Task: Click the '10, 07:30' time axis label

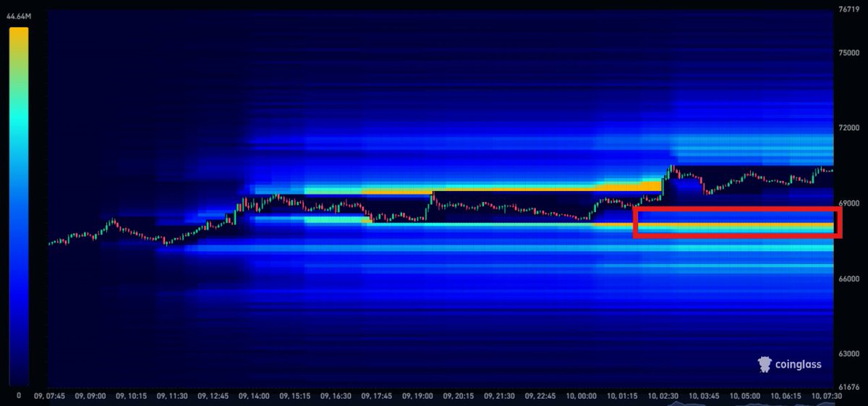Action: point(827,397)
